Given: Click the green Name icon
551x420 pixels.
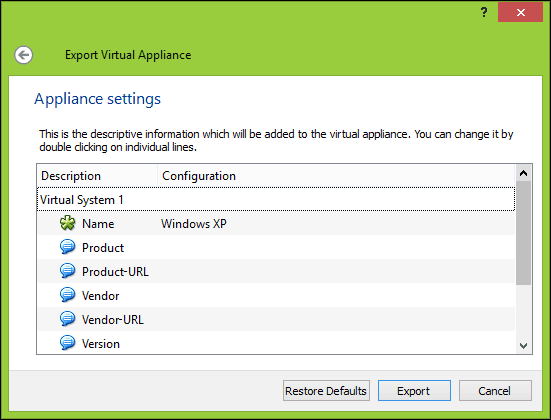Looking at the screenshot, I should tap(67, 223).
